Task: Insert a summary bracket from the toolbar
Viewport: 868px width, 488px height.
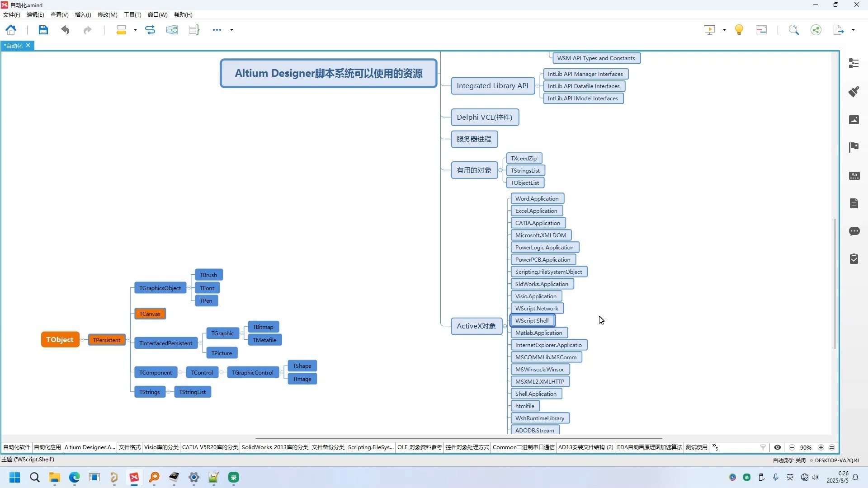Action: click(194, 30)
